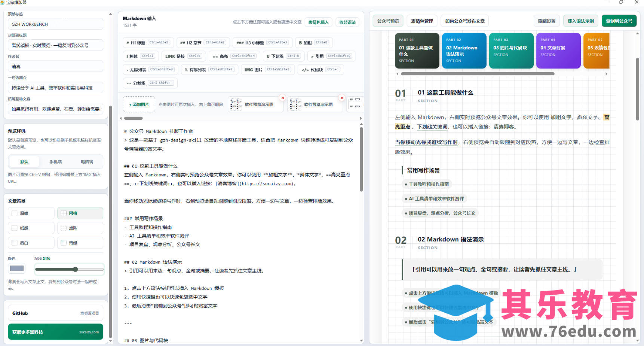
Task: Click right arrow of section cards scrollbar
Action: [606, 74]
